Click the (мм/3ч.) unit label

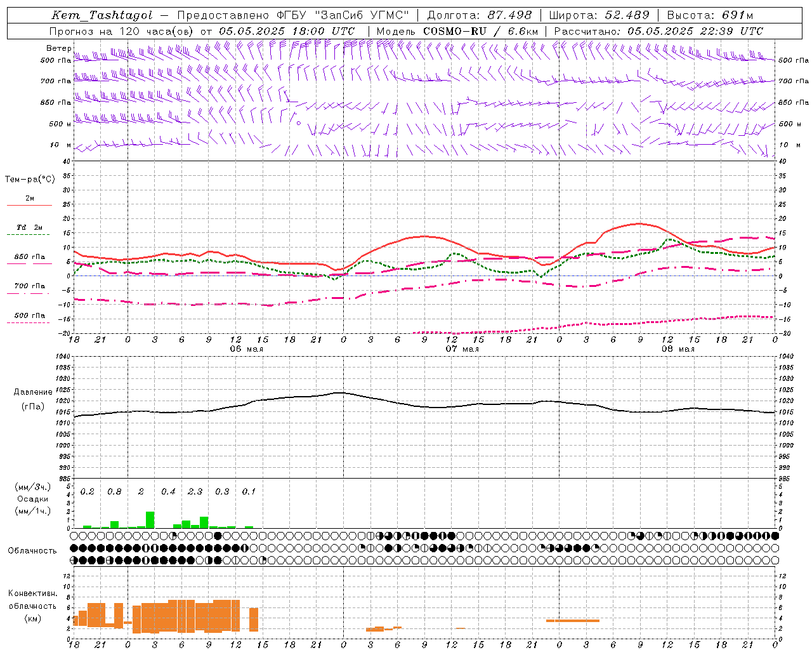(x=33, y=487)
